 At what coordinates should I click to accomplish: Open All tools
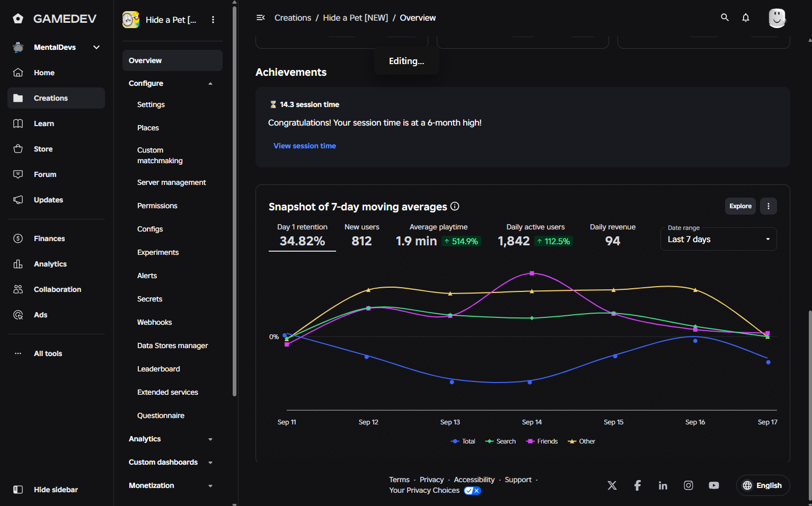point(56,353)
